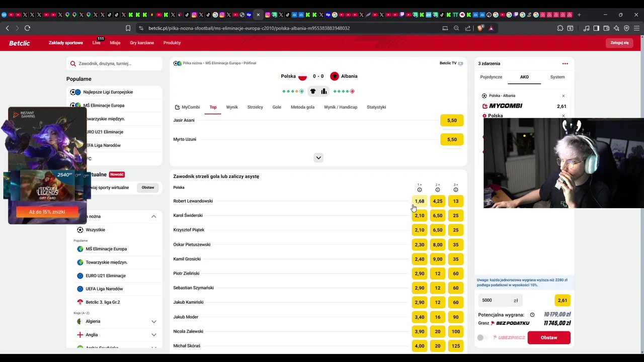Click the info icon above 3+ column

click(456, 190)
